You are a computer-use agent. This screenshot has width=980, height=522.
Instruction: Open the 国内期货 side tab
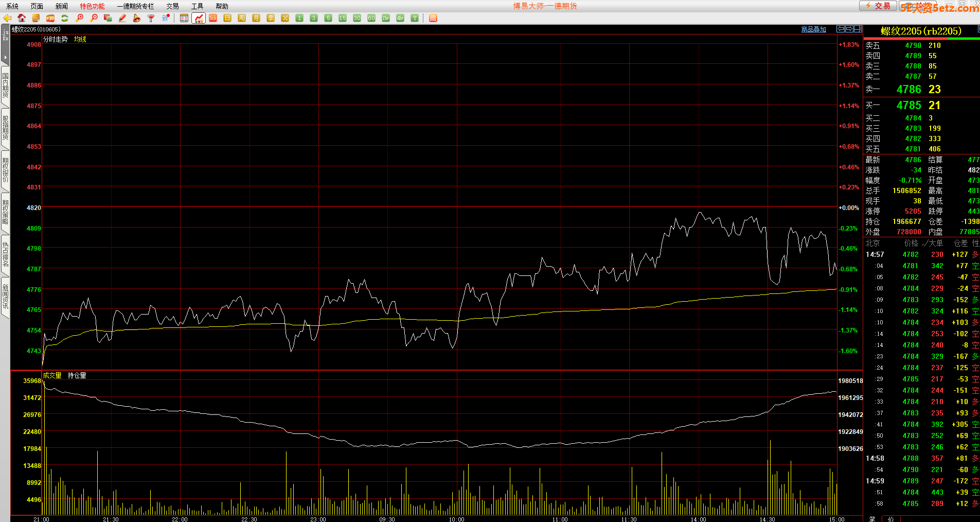click(x=5, y=85)
